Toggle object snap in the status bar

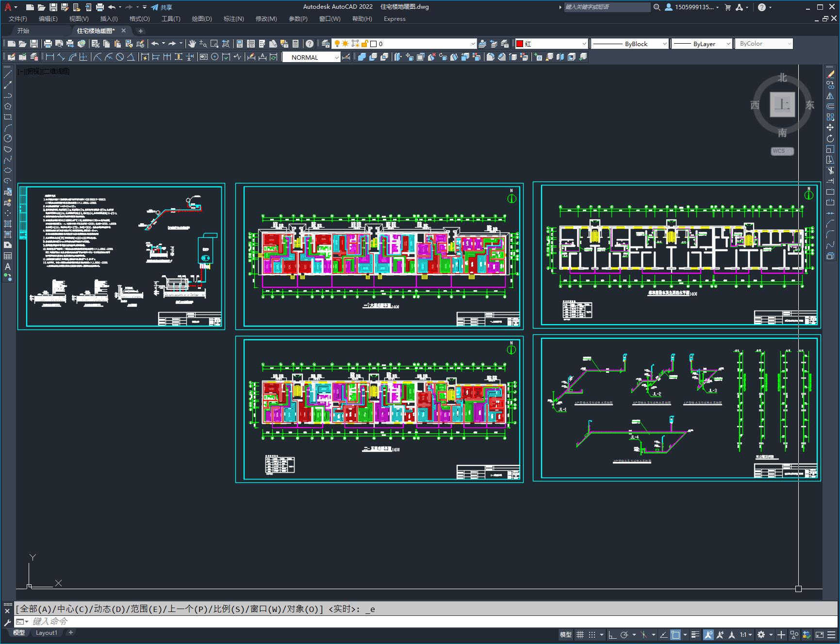675,634
